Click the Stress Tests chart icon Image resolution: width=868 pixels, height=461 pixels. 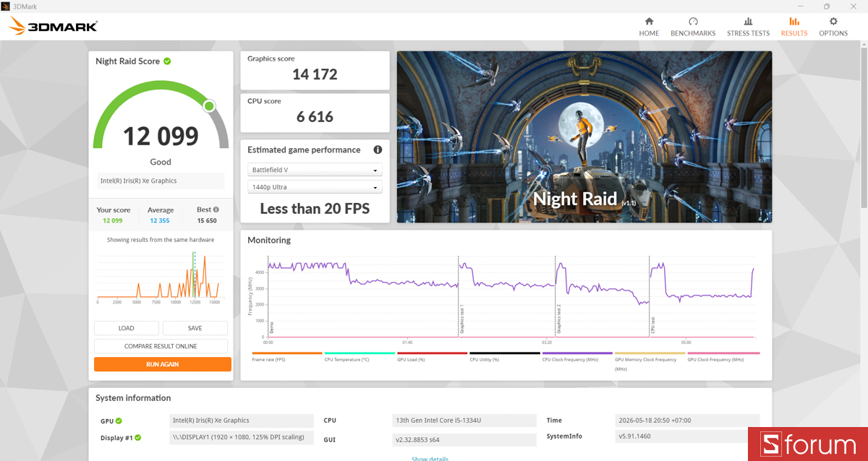748,22
